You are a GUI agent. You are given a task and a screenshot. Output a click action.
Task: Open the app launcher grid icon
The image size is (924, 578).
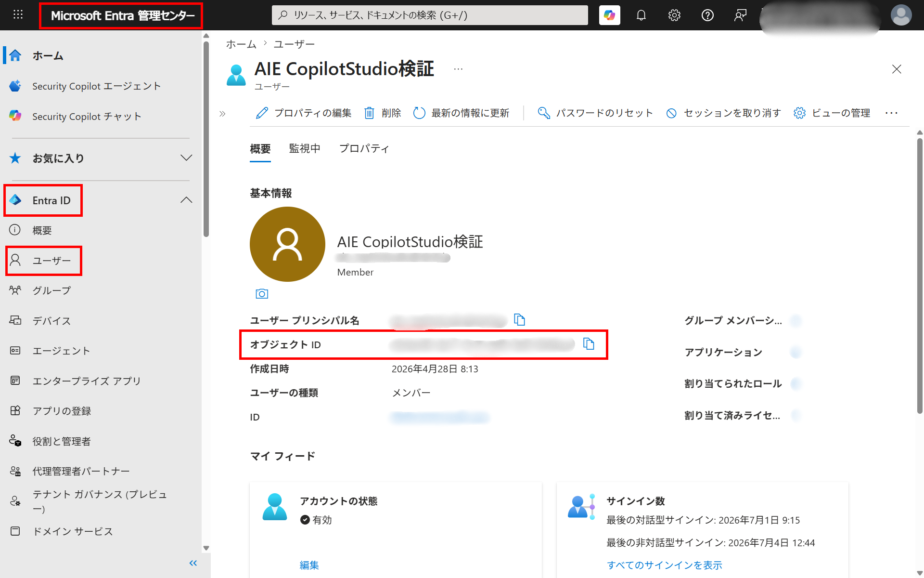(x=18, y=14)
